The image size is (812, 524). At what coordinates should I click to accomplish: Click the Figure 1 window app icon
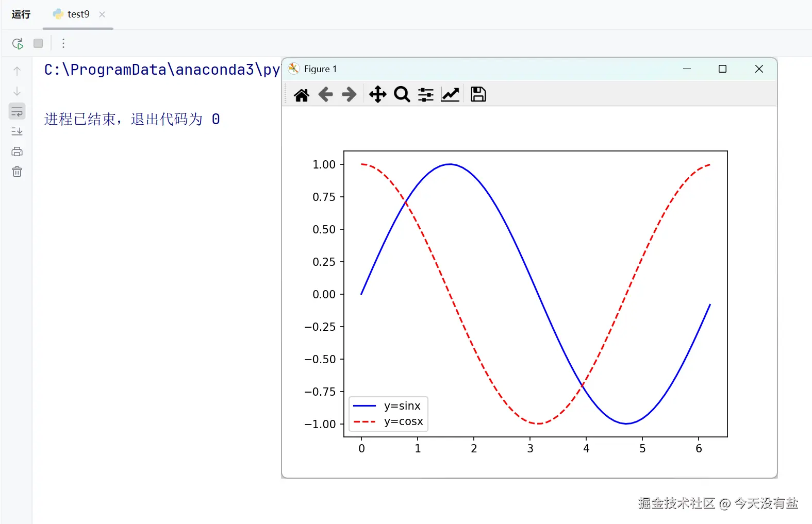click(x=294, y=69)
